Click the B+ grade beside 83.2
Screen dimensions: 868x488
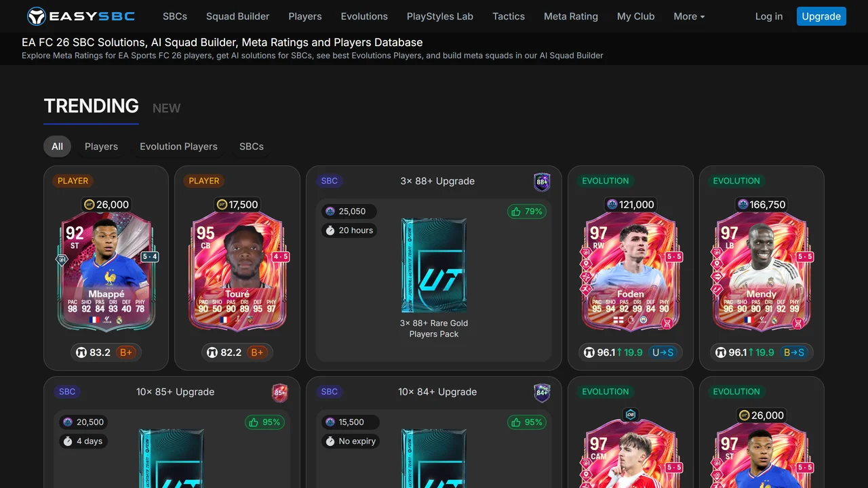pyautogui.click(x=126, y=352)
